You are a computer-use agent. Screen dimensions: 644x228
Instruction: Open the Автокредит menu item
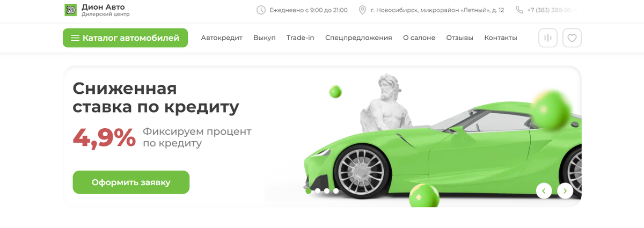click(222, 38)
